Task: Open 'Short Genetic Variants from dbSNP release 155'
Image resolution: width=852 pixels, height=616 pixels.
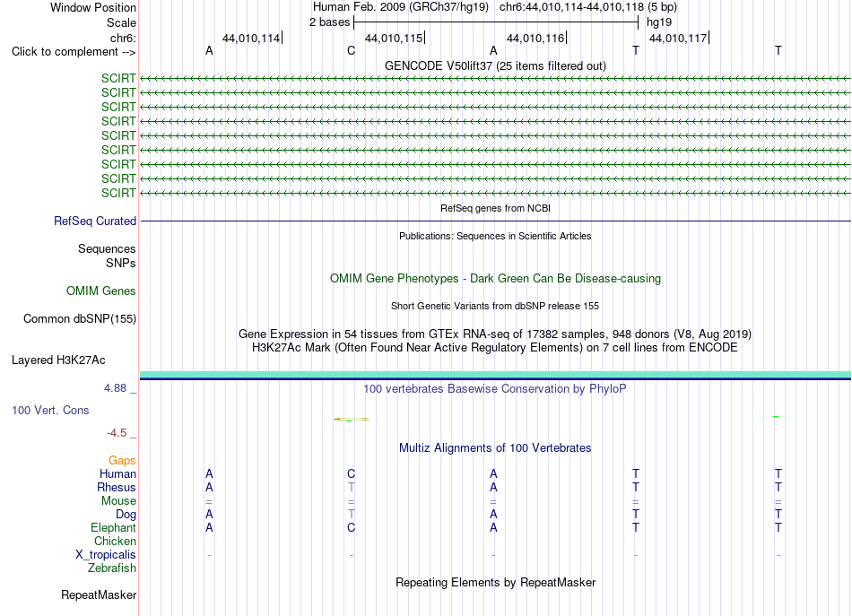Action: click(x=495, y=306)
